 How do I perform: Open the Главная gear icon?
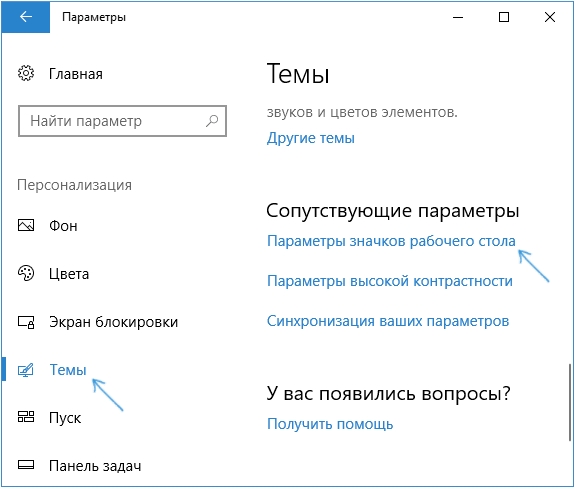[x=26, y=73]
